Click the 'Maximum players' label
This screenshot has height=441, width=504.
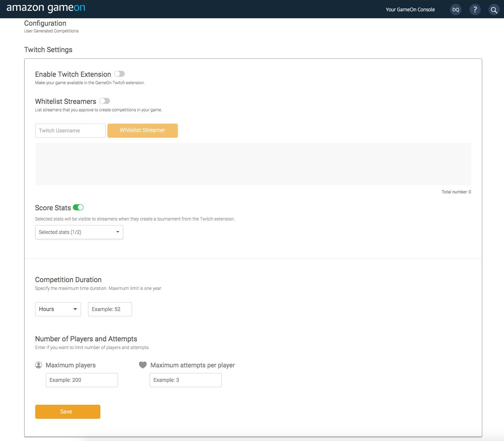tap(71, 365)
